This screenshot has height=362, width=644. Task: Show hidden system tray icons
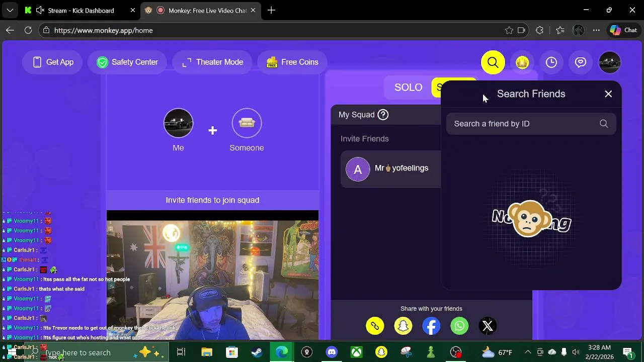point(528,352)
